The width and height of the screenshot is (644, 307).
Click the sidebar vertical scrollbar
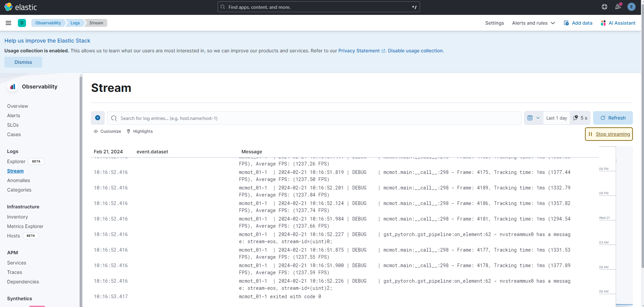81,191
